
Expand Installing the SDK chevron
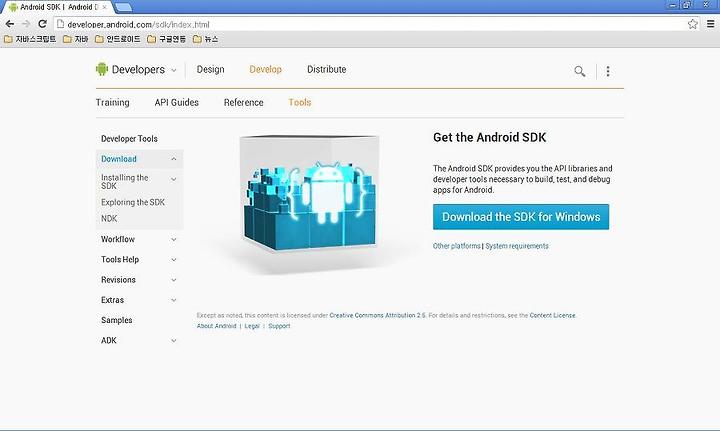[174, 179]
